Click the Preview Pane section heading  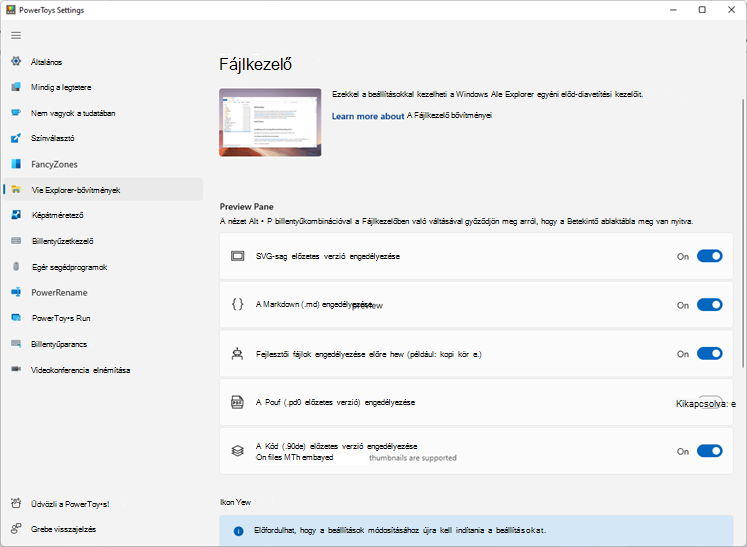click(x=246, y=206)
